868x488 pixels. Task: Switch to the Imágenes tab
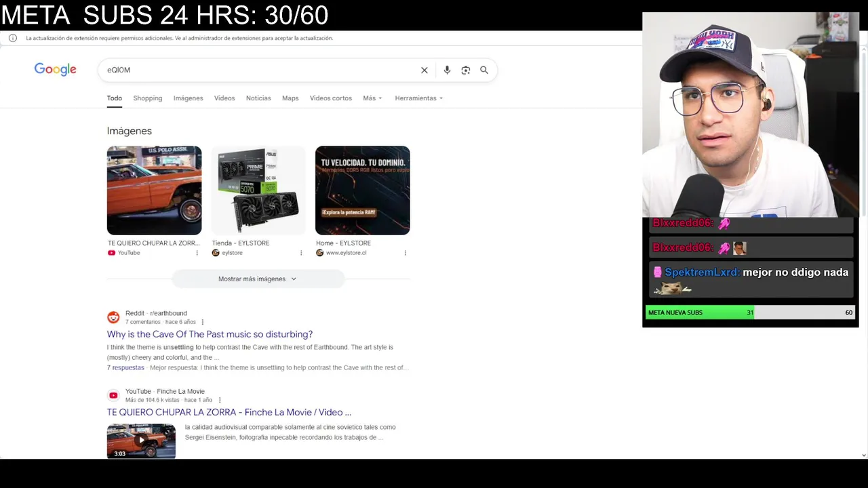coord(188,98)
